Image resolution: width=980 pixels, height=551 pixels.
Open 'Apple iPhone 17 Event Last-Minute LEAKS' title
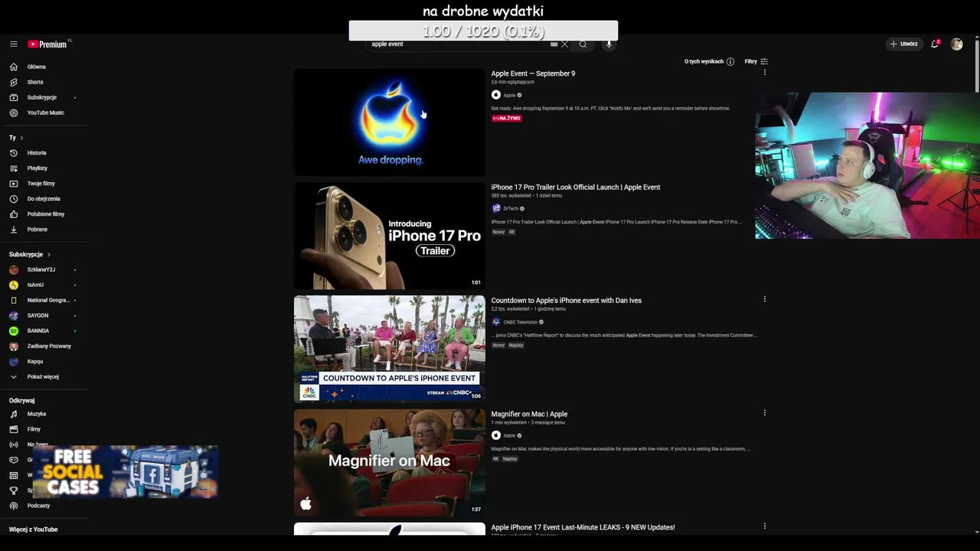click(583, 527)
